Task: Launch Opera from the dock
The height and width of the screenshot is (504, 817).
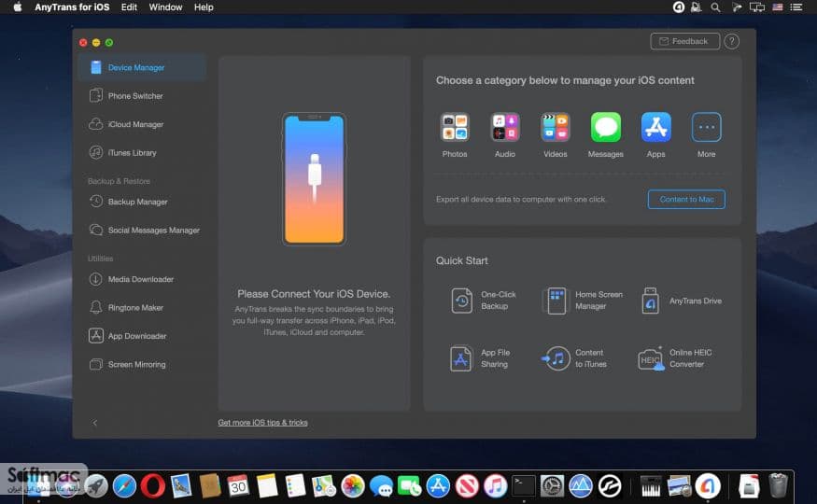Action: coord(153,486)
